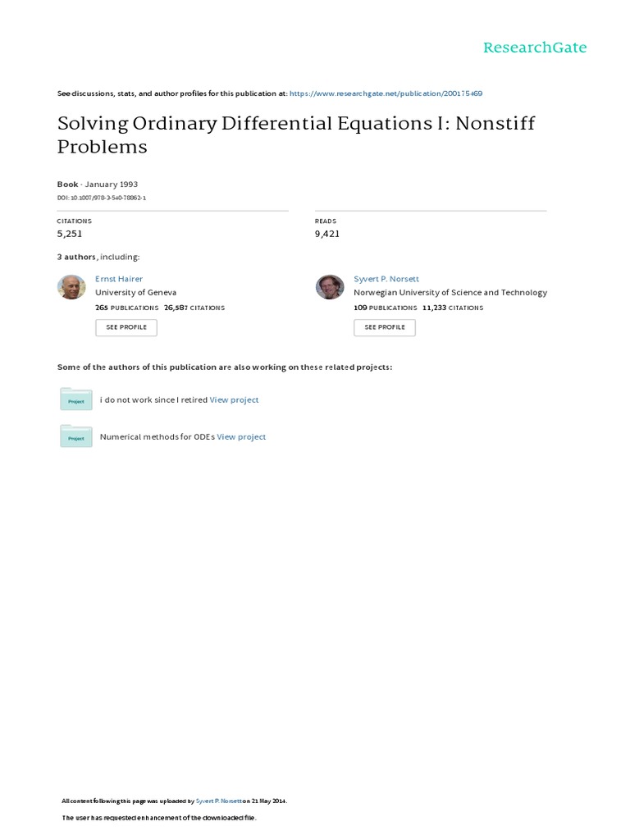Image resolution: width=630 pixels, height=840 pixels.
Task: Click the DOI text under Book
Action: click(102, 198)
